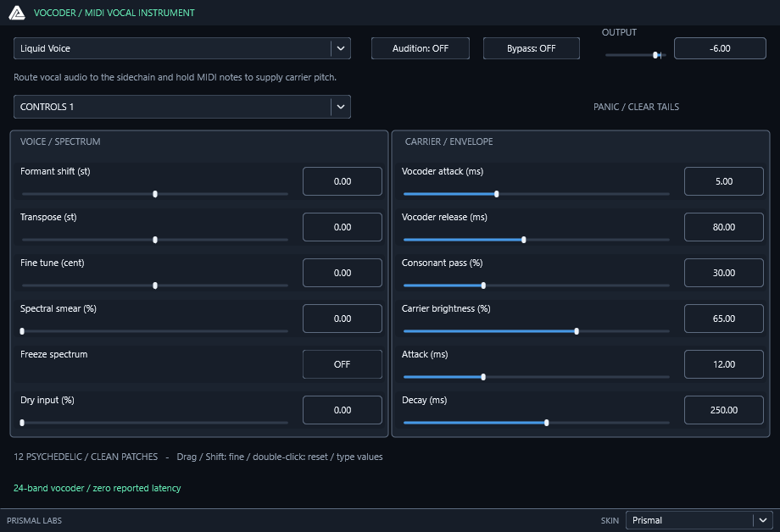Click the 24-band vocoder status text
The width and height of the screenshot is (780, 532).
coord(97,488)
